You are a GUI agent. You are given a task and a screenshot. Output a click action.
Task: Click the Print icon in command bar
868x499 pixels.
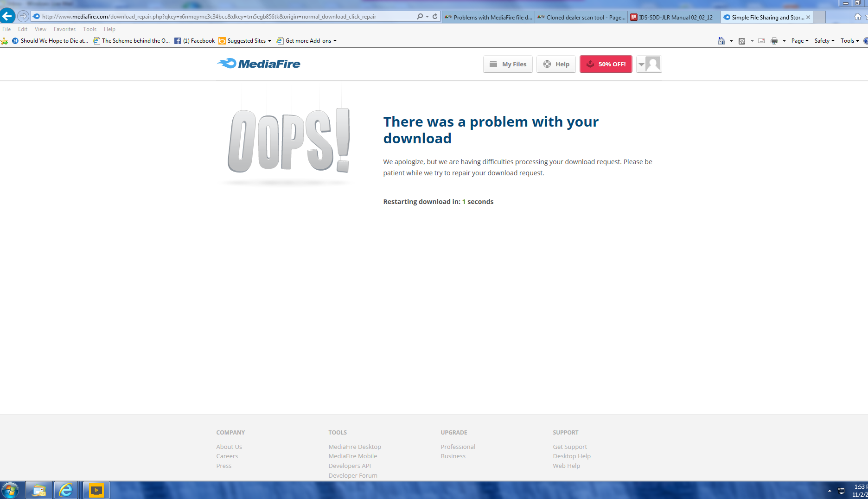tap(774, 41)
